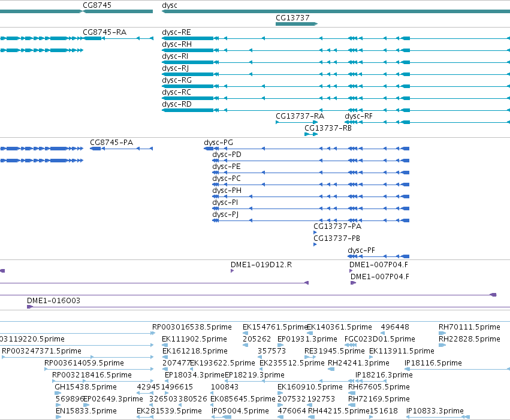
Task: Open the CG8745-PA coding sequence label
Action: coord(111,143)
